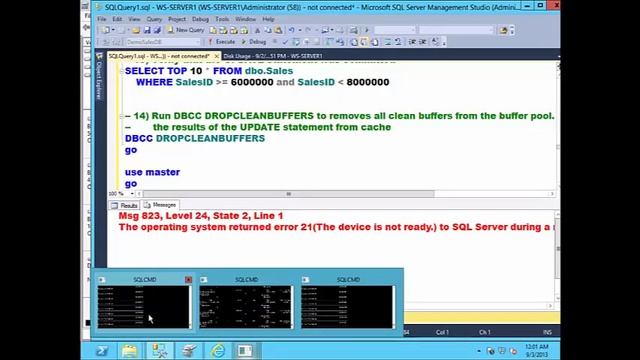Toggle Include Client Statistics icon
Screen dimensions: 640x360
[x=340, y=42]
